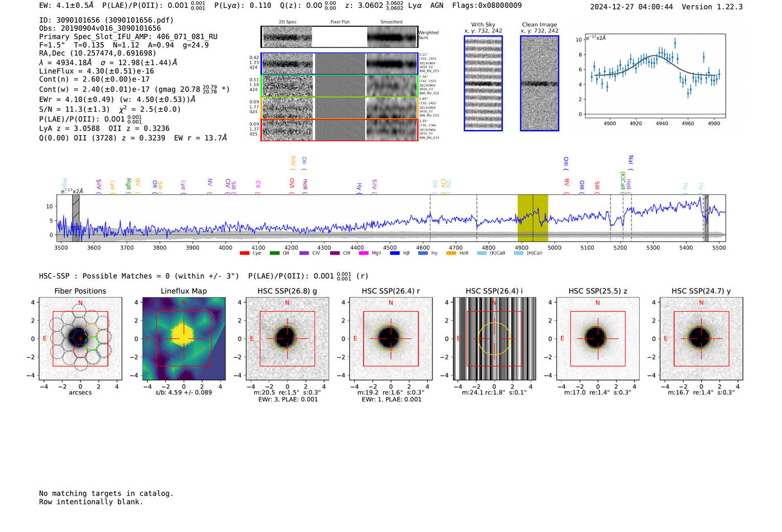Screen dimensions: 782x532
Task: Click the Smoothed column header
Action: point(391,22)
